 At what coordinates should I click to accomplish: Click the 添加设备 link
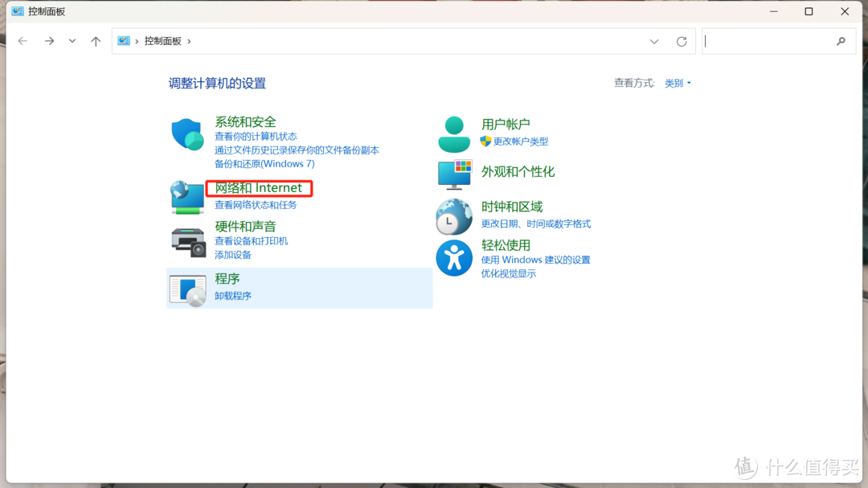233,255
